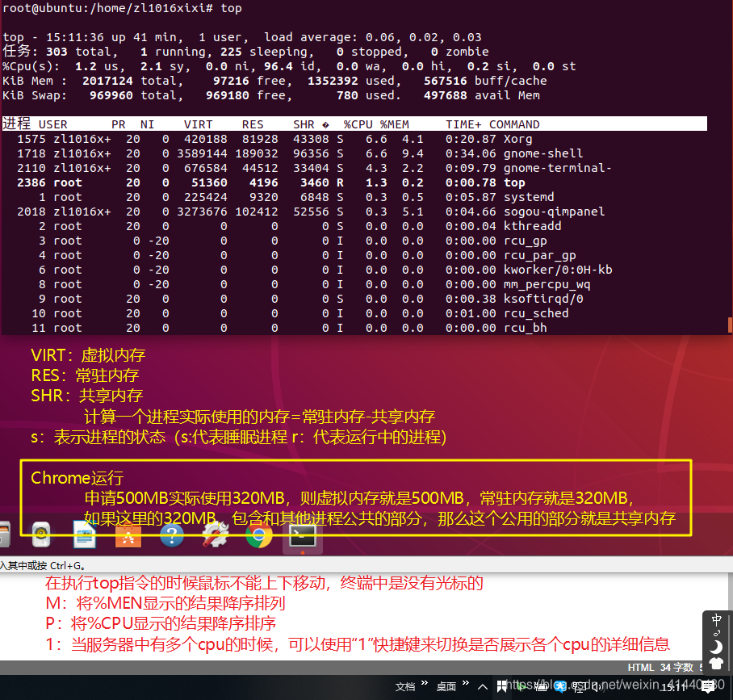The height and width of the screenshot is (700, 733).
Task: Click the kworker/0:0H-kb process row
Action: [x=354, y=270]
